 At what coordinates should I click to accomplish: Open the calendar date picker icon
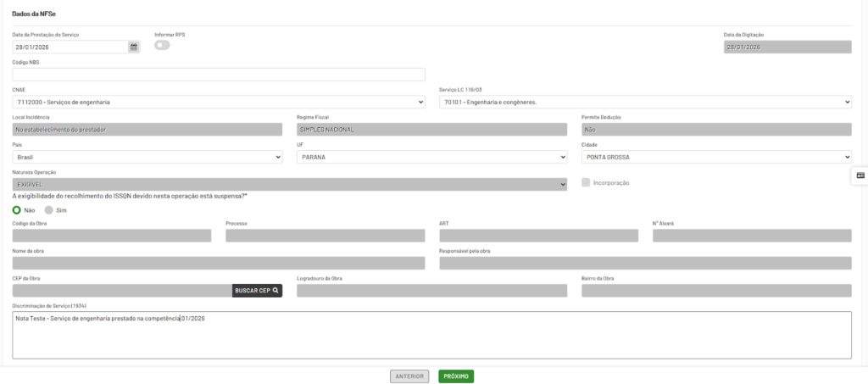pos(133,47)
